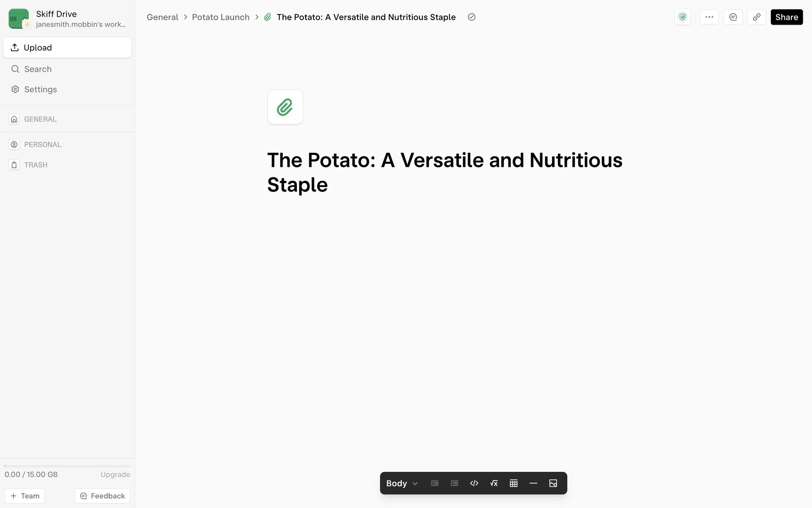Open the Body text style dropdown
This screenshot has width=812, height=508.
pyautogui.click(x=402, y=483)
